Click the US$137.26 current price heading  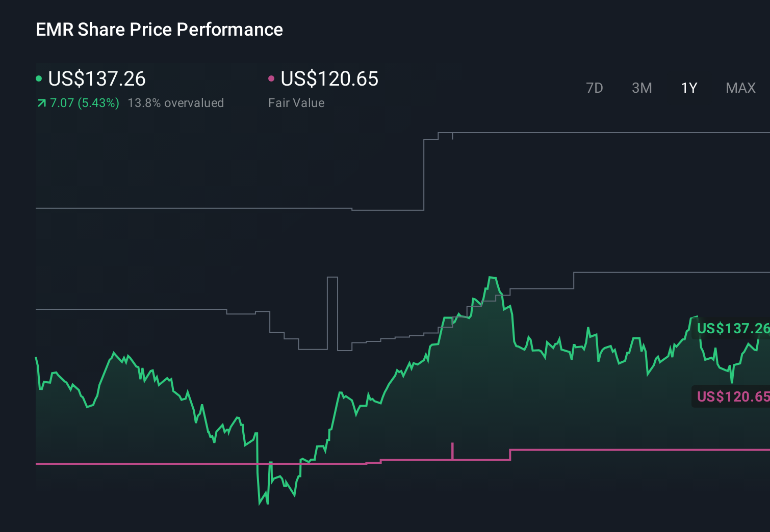coord(97,78)
